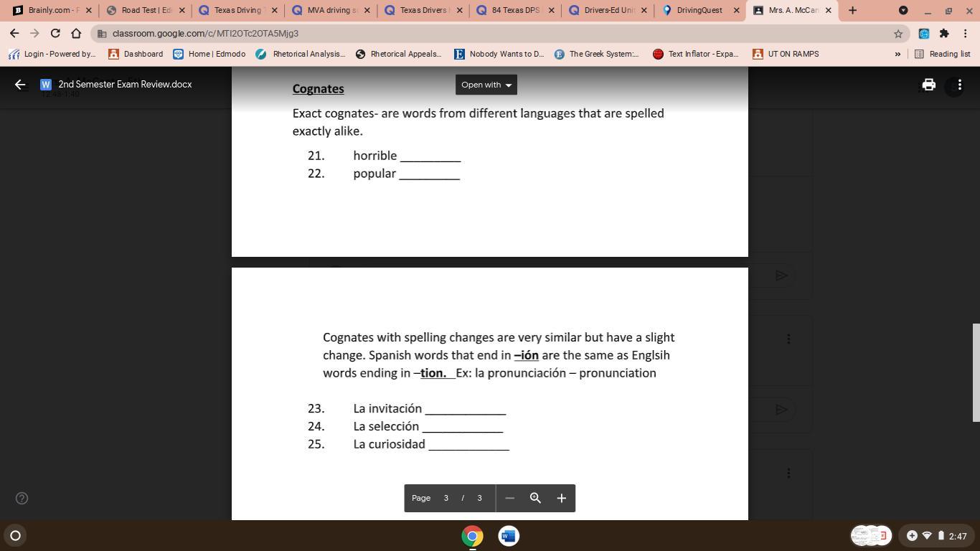This screenshot has width=980, height=551.
Task: Print the exam review document
Action: (x=929, y=85)
